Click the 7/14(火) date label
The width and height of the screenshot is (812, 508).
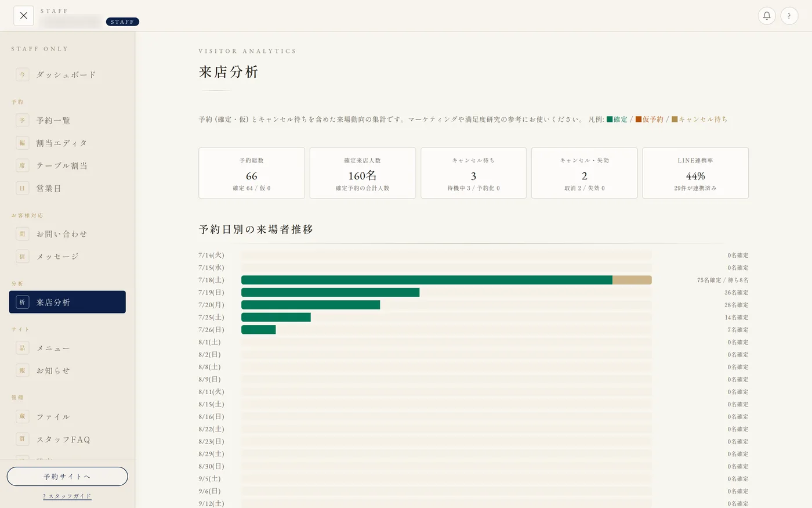[x=211, y=255]
